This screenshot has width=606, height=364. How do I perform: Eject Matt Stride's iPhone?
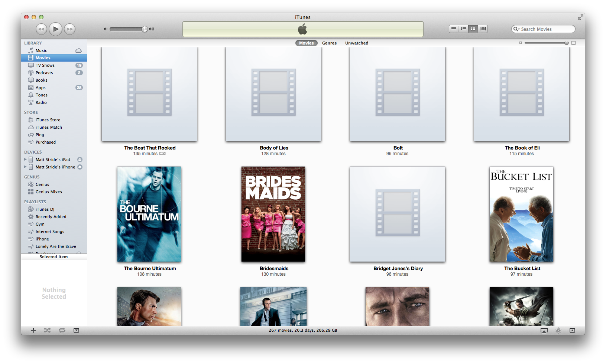(x=80, y=167)
